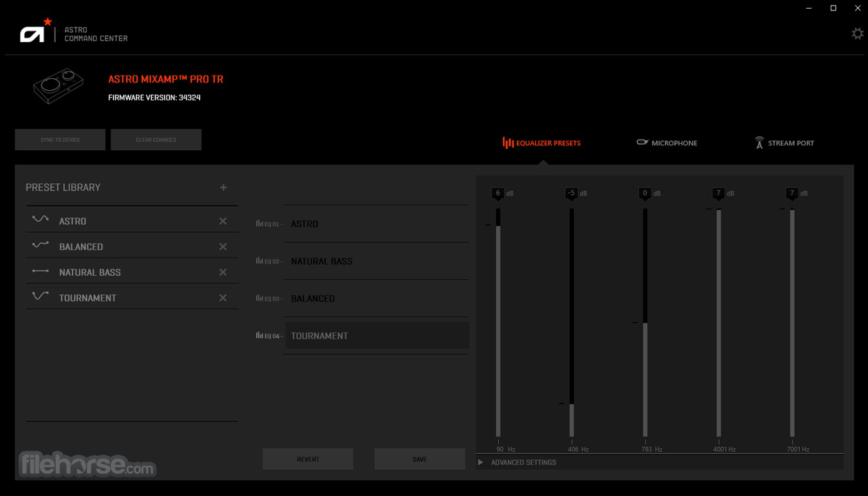Delete the BALANCED preset with its X
This screenshot has height=496, width=868.
[x=223, y=246]
